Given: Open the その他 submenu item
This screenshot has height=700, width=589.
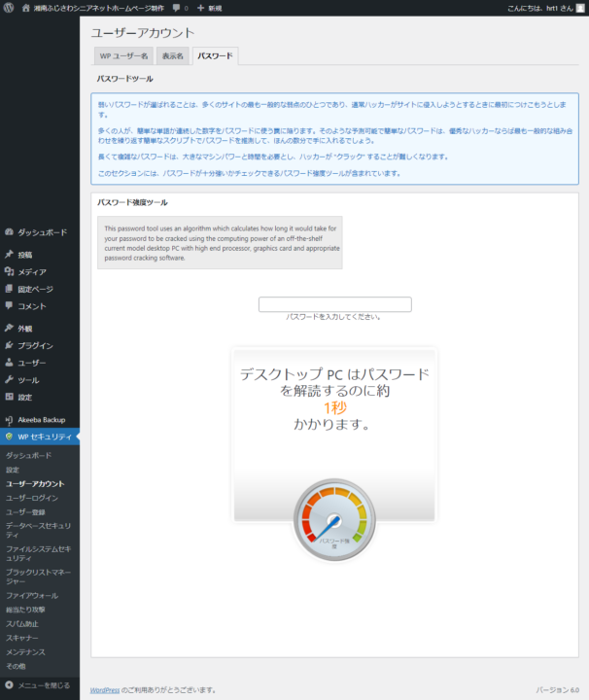Looking at the screenshot, I should (x=16, y=666).
